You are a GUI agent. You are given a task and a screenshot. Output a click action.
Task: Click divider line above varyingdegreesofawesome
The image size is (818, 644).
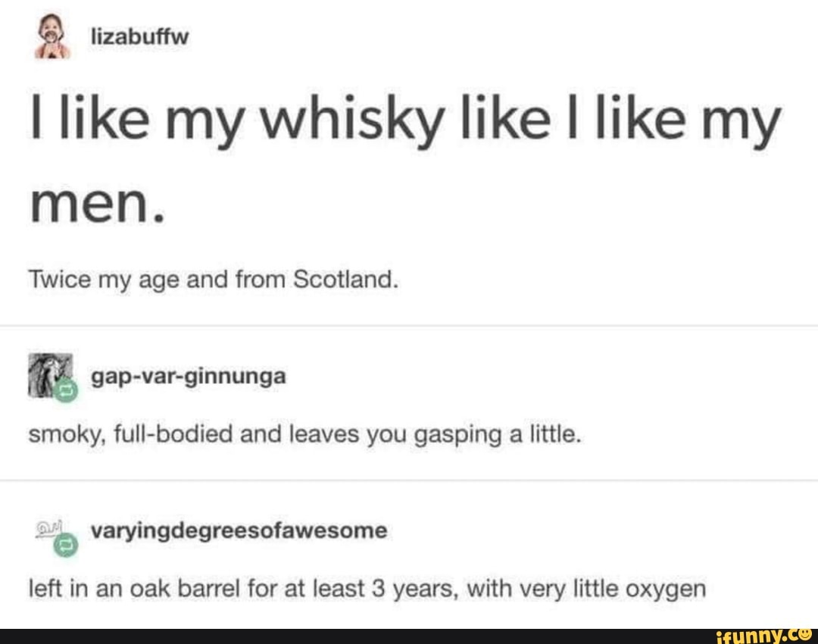click(409, 480)
